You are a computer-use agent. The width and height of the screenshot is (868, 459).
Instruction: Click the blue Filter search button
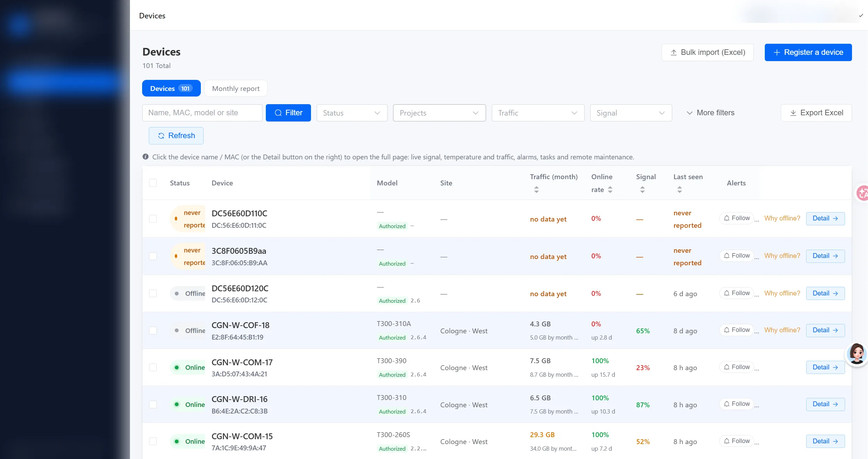(x=288, y=113)
